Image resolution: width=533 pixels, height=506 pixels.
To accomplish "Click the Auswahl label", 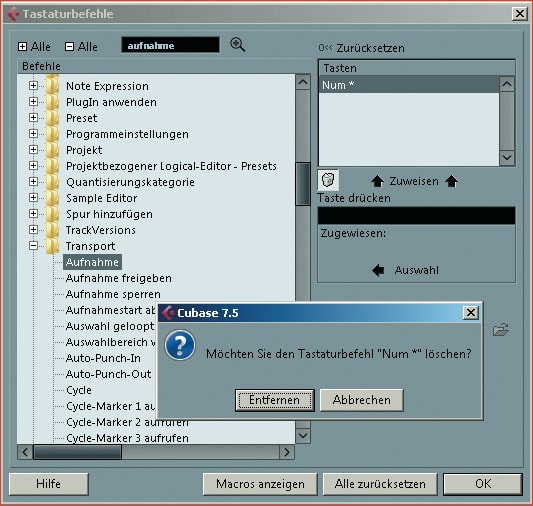I will [417, 271].
